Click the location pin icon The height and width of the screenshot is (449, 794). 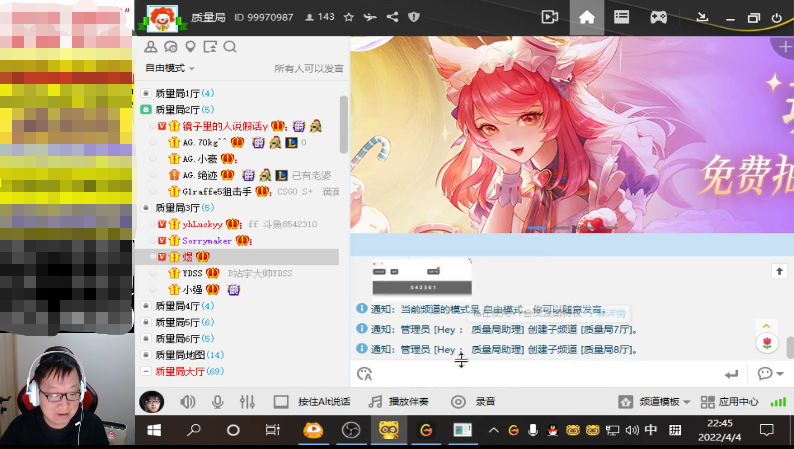pyautogui.click(x=190, y=47)
